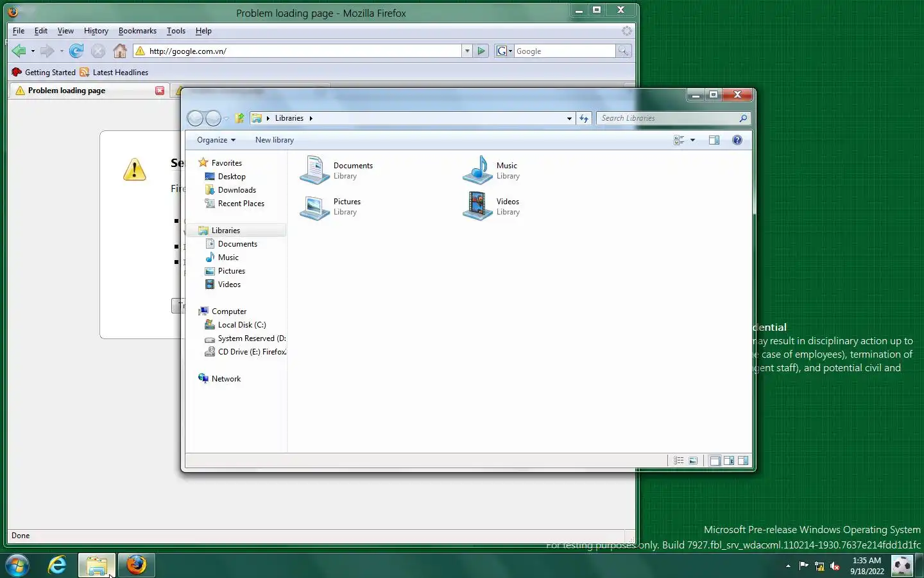The height and width of the screenshot is (578, 924).
Task: Open the Latest Headlines feed bookmark
Action: [114, 73]
